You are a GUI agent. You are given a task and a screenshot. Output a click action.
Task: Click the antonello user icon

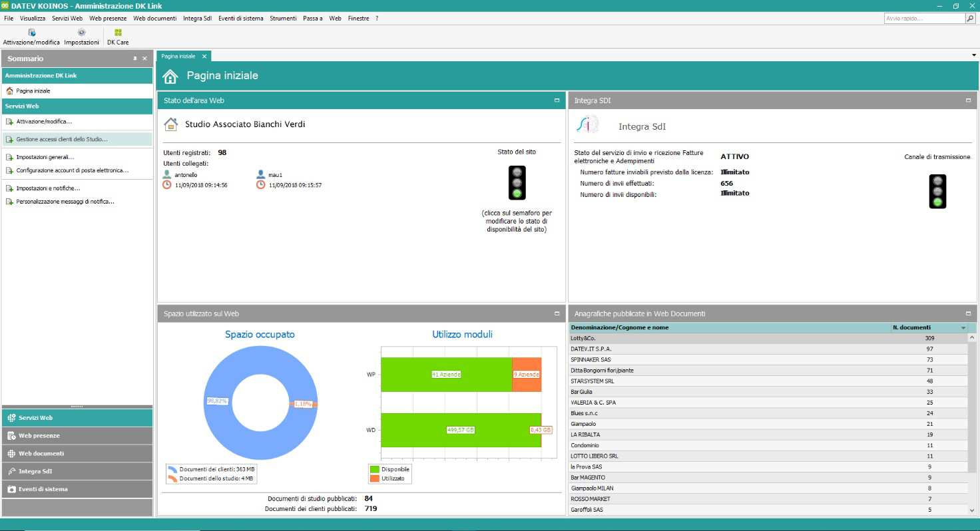tap(168, 174)
